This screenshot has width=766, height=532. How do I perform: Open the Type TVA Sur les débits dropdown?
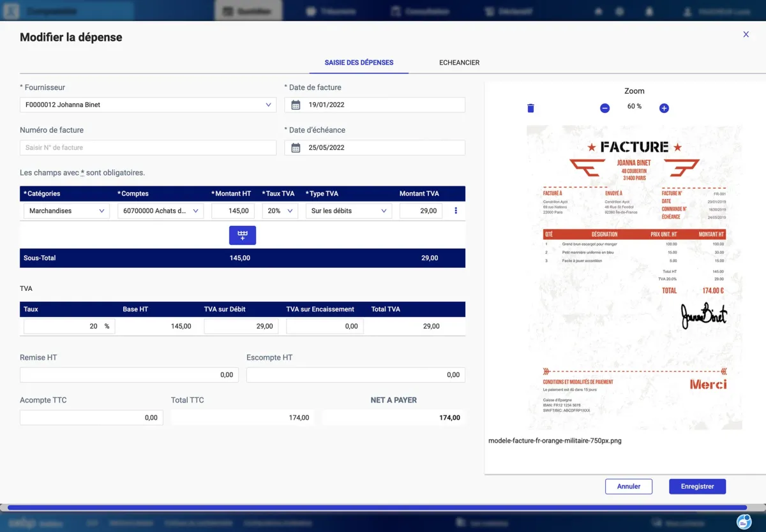[349, 211]
